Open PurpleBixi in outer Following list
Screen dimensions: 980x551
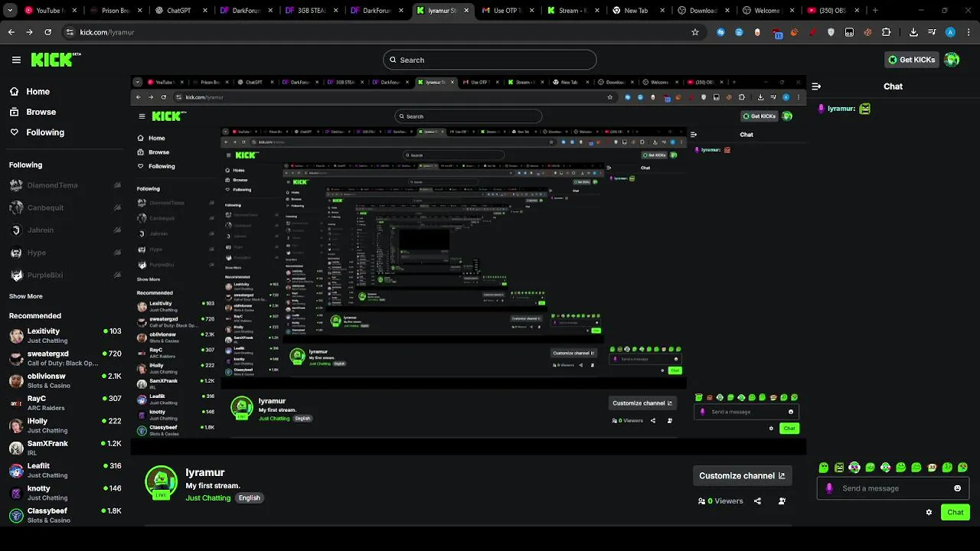(65, 275)
